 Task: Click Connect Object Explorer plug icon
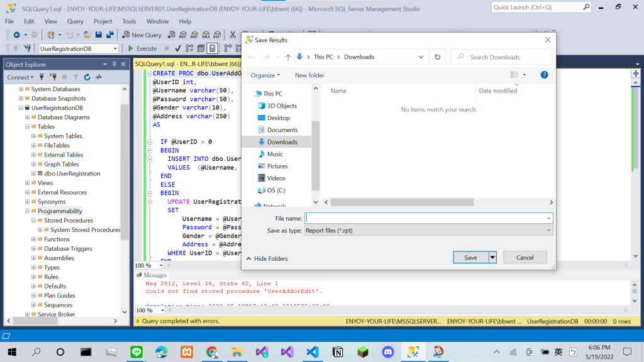42,77
